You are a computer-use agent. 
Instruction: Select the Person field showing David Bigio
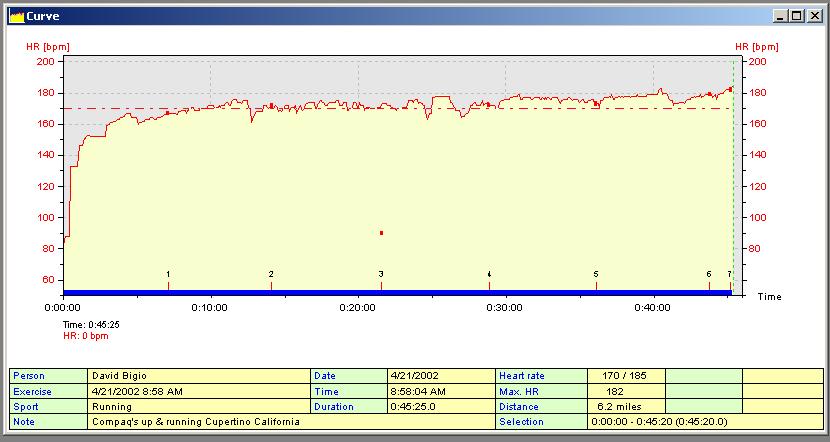click(199, 376)
